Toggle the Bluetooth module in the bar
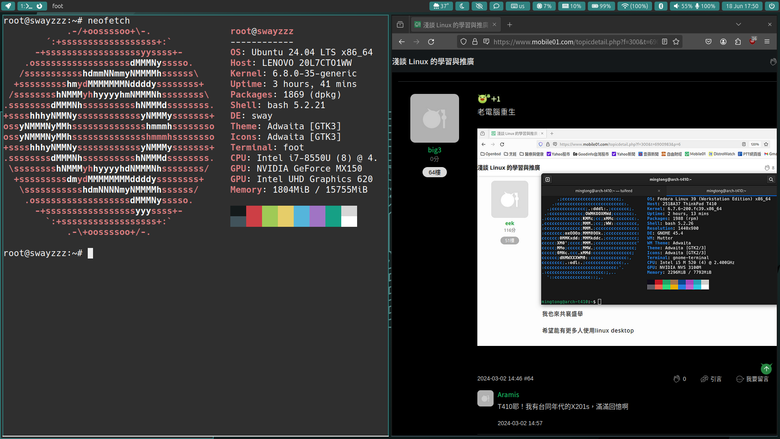780x439 pixels. click(661, 6)
